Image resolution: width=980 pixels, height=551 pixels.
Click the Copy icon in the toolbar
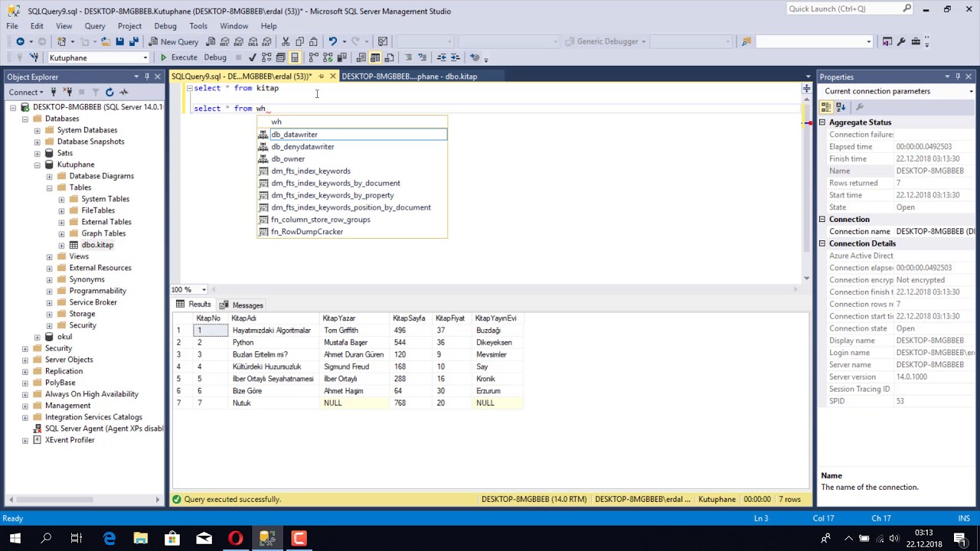(299, 41)
